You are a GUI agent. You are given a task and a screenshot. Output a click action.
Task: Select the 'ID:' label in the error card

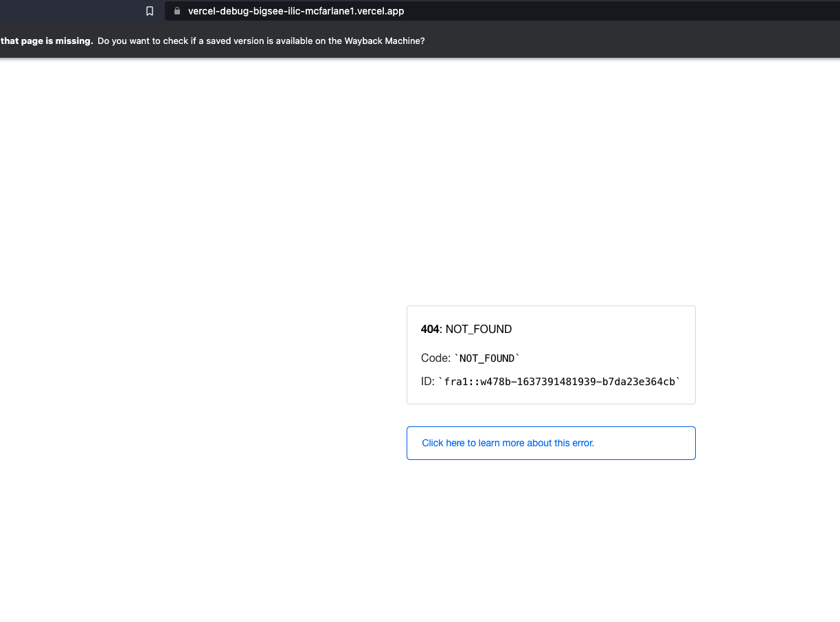click(x=427, y=381)
